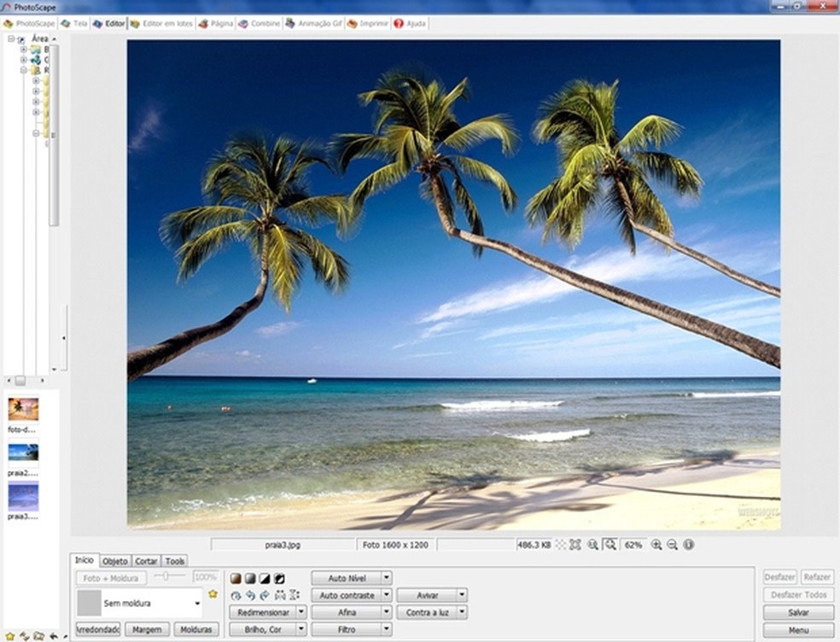The width and height of the screenshot is (840, 642).
Task: Click the yellow star beside frame selector
Action: pyautogui.click(x=213, y=593)
